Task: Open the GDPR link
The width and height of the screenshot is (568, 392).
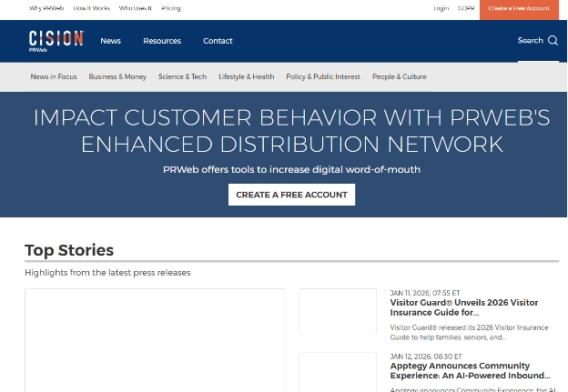Action: coord(466,8)
